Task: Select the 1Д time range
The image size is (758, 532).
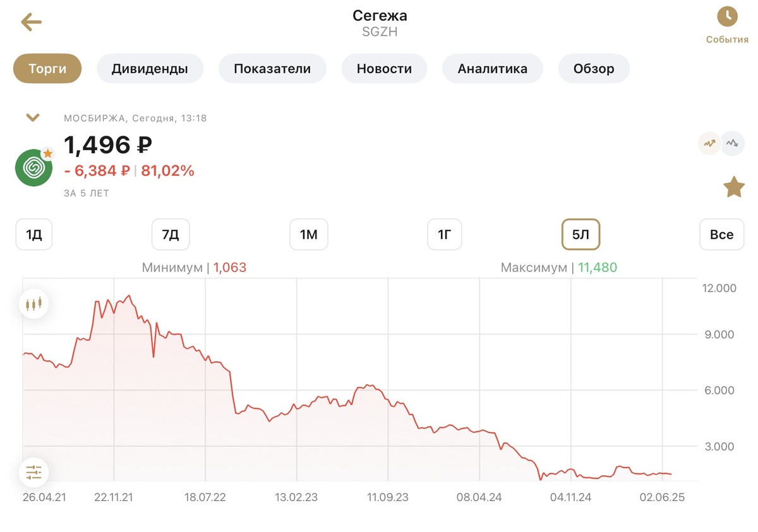Action: pos(34,235)
